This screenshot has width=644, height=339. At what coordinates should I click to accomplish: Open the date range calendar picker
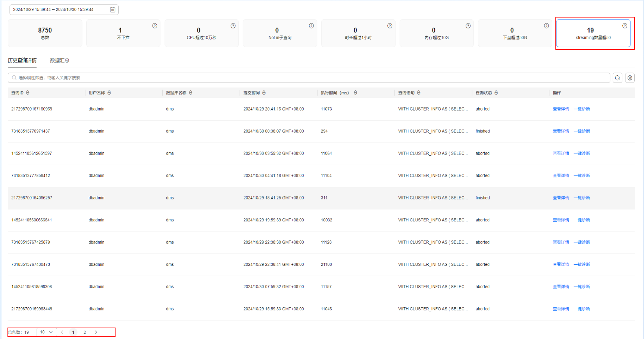pos(113,10)
